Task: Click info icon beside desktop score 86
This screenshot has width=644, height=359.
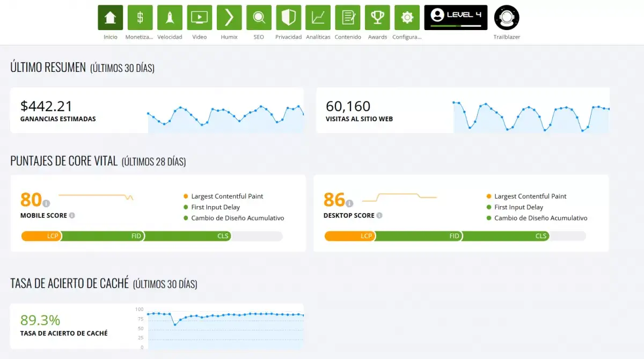Action: pyautogui.click(x=349, y=203)
